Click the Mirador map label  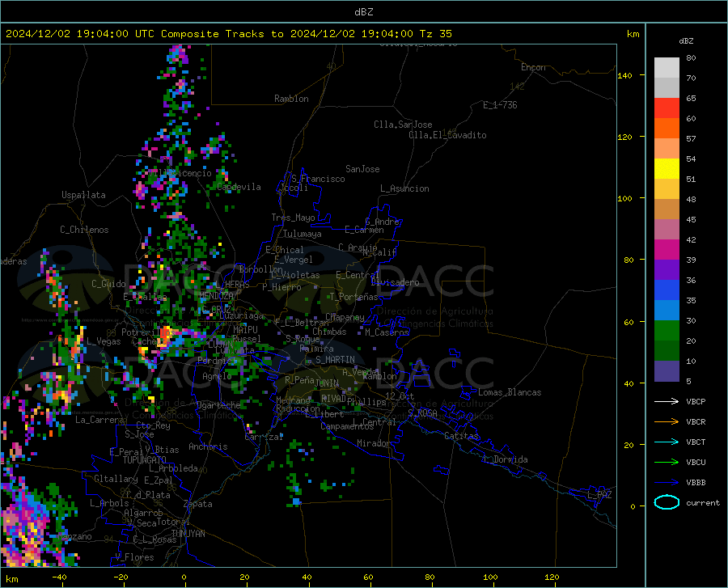pos(373,443)
